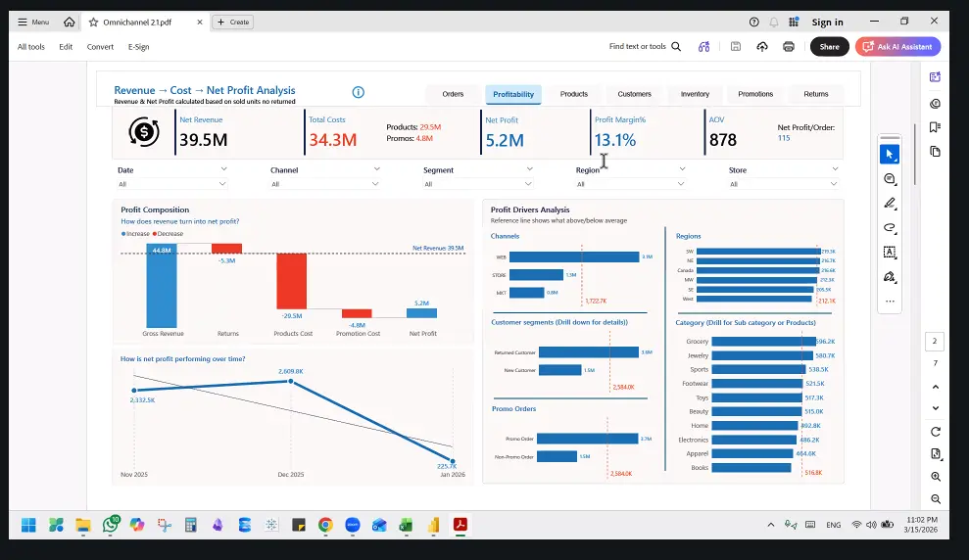Click the Create new tab button
Viewport: 969px width, 560px height.
pyautogui.click(x=233, y=23)
